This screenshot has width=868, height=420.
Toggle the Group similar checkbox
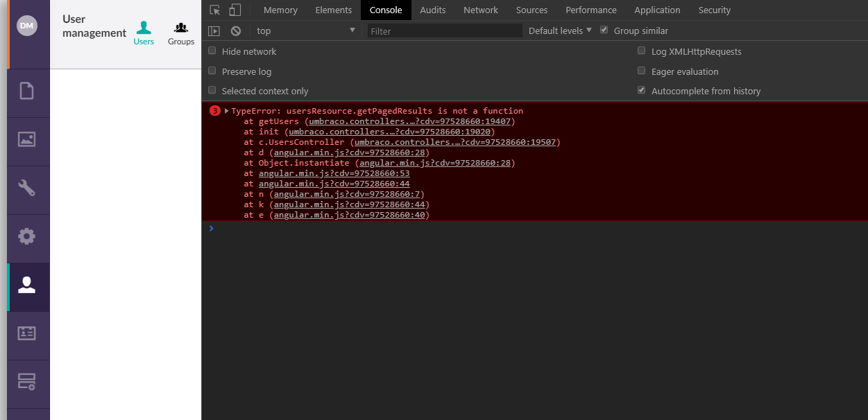(604, 30)
